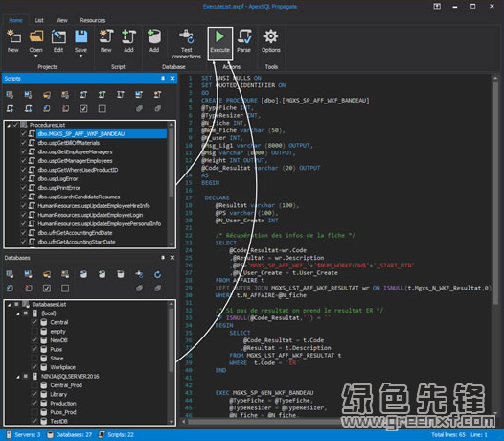This screenshot has width=504, height=441.
Task: Switch to the List ribbon tab
Action: pos(39,20)
